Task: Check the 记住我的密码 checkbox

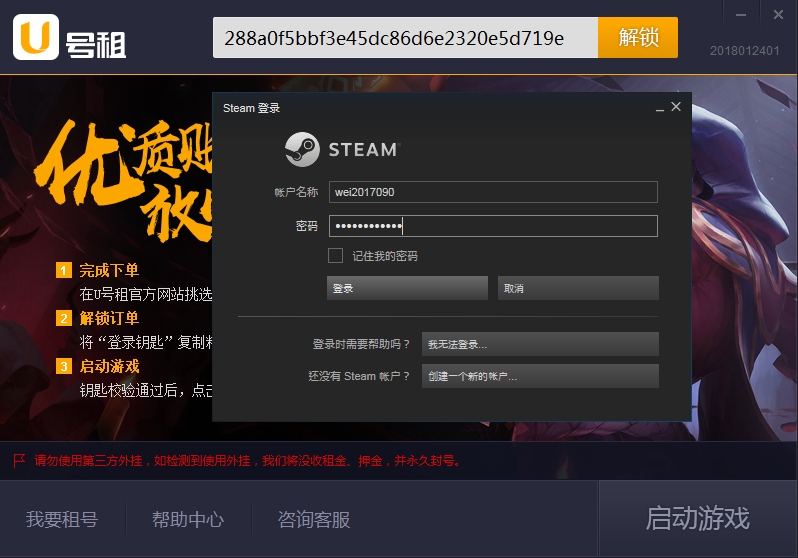Action: click(x=335, y=256)
